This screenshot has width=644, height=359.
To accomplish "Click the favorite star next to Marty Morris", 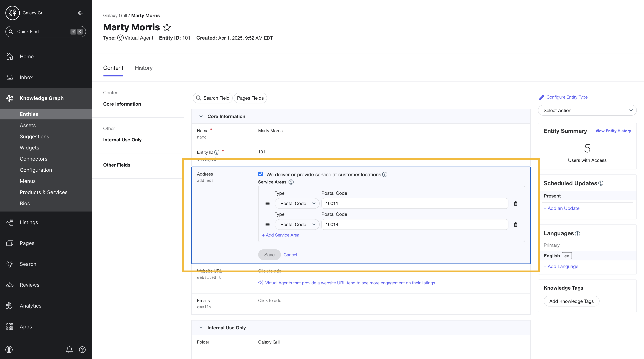I will [x=167, y=27].
